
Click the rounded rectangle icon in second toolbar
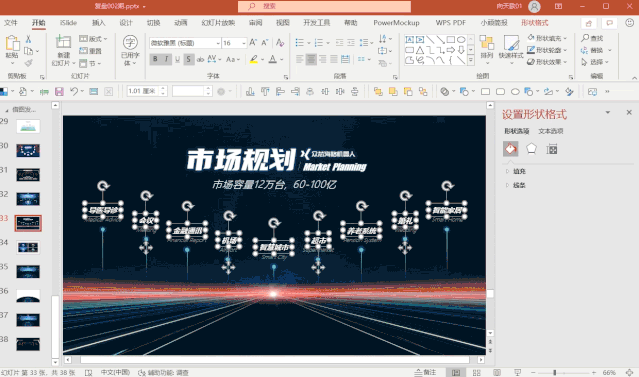[x=500, y=92]
